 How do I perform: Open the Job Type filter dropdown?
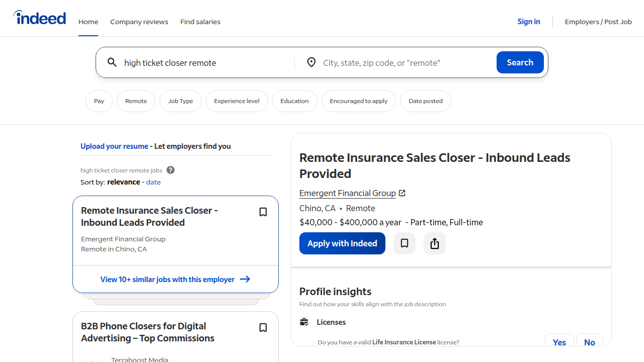point(181,101)
